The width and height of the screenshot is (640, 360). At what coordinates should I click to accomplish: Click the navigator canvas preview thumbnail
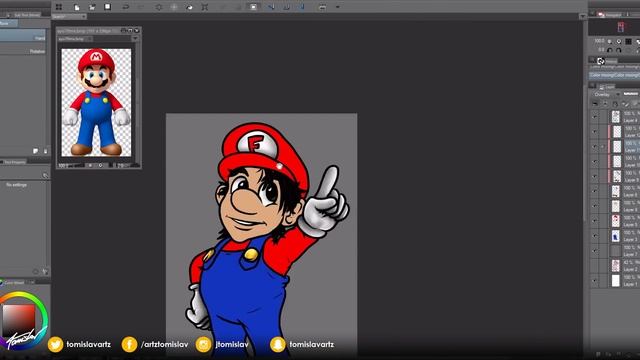point(620,27)
